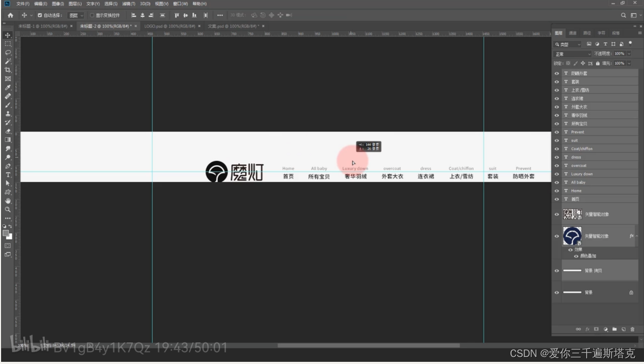This screenshot has width=644, height=364.
Task: Open the 滤镜(T) menu
Action: (129, 4)
